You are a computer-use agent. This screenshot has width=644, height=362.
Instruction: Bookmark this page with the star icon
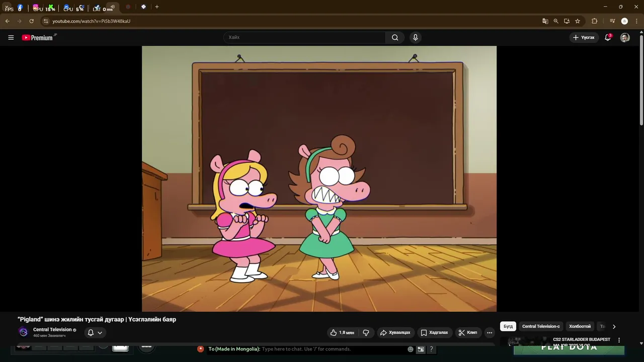click(578, 21)
